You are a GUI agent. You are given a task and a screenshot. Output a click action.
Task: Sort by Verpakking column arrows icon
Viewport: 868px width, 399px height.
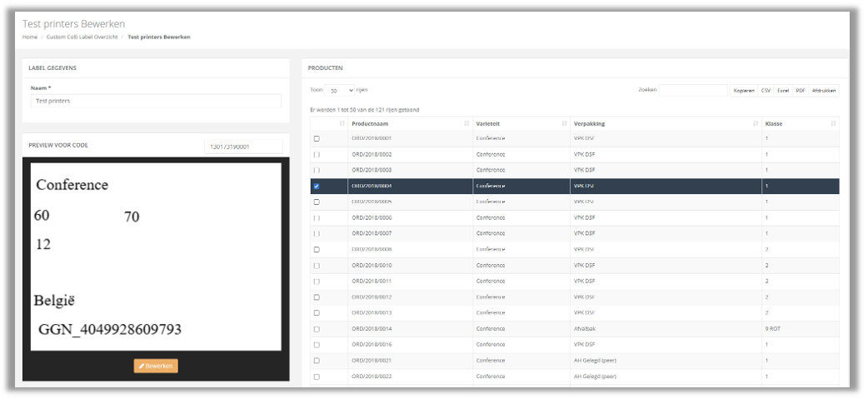coord(756,124)
